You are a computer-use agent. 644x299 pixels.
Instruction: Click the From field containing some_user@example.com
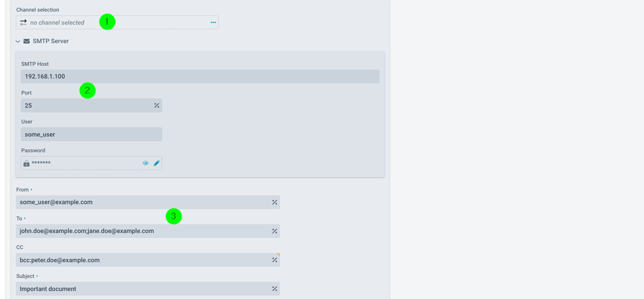148,202
